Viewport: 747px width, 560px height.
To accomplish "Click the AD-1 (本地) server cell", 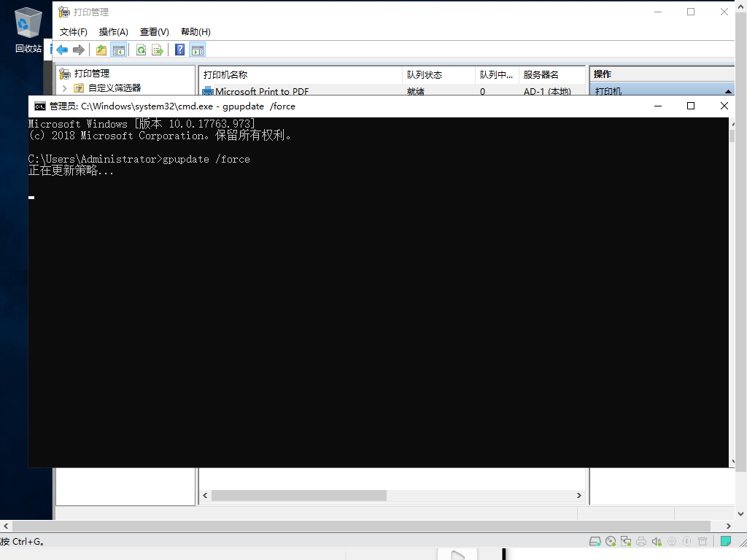I will pos(547,91).
